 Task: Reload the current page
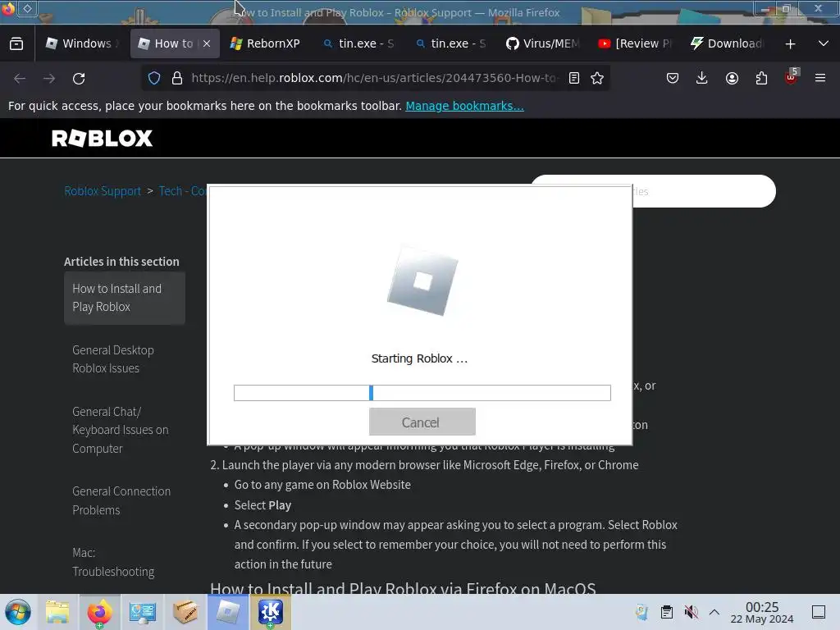point(79,78)
